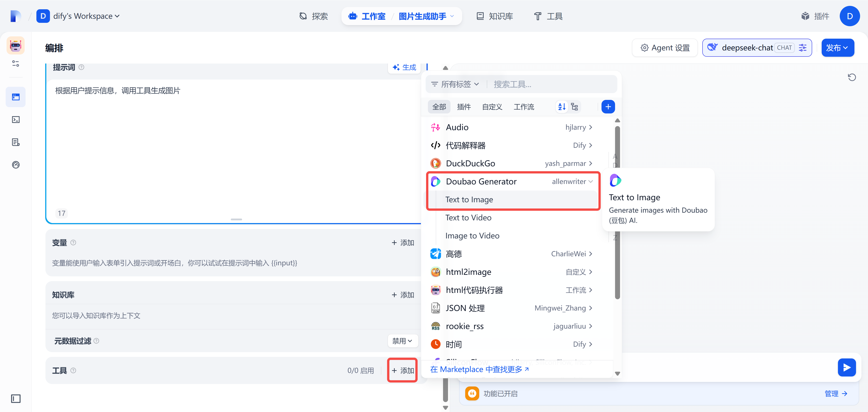Open the model parameter sliders icon

click(x=803, y=48)
